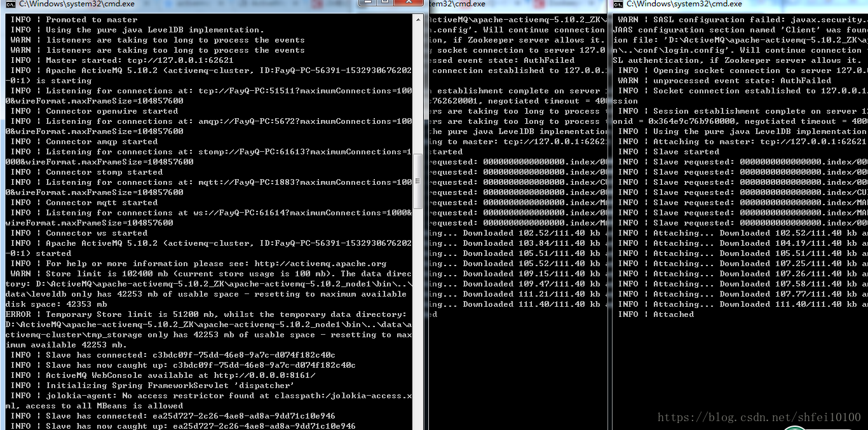Viewport: 868px width, 430px height.
Task: Click 'Attaching to master' line in right window
Action: (742, 142)
